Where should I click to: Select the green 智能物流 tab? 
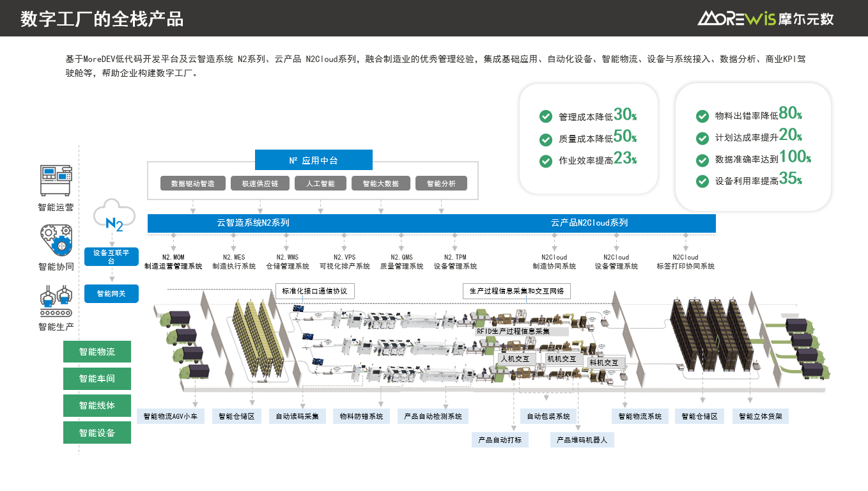coord(97,352)
